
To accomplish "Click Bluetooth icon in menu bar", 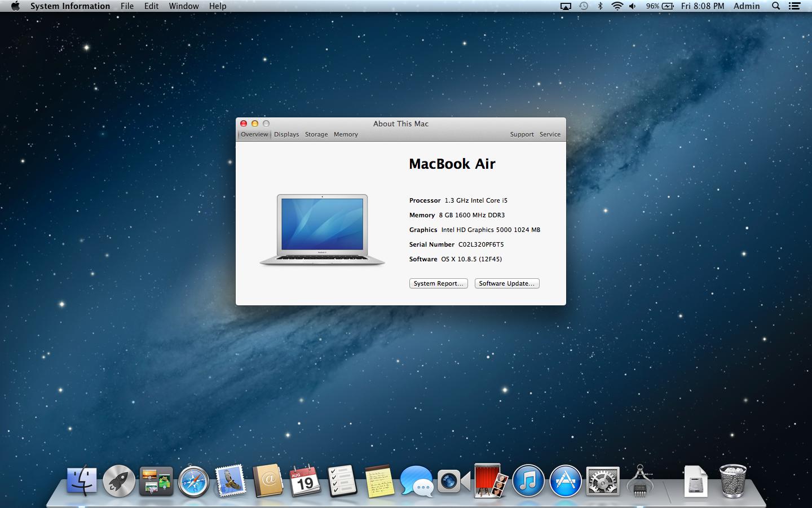I will pyautogui.click(x=601, y=6).
